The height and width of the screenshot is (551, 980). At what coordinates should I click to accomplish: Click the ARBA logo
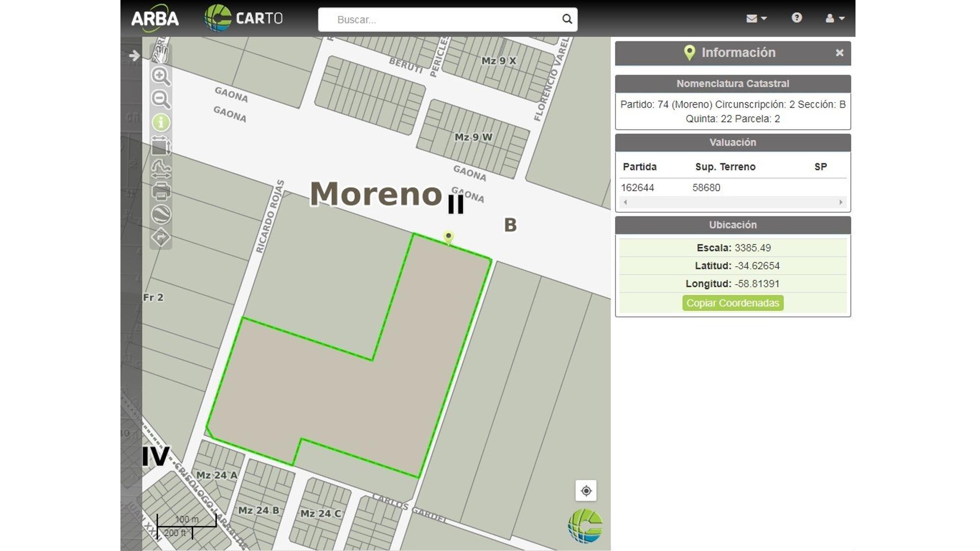click(x=155, y=18)
